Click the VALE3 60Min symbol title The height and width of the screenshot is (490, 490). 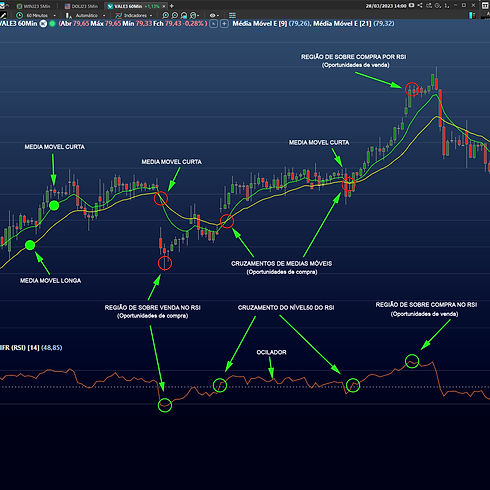pyautogui.click(x=18, y=23)
